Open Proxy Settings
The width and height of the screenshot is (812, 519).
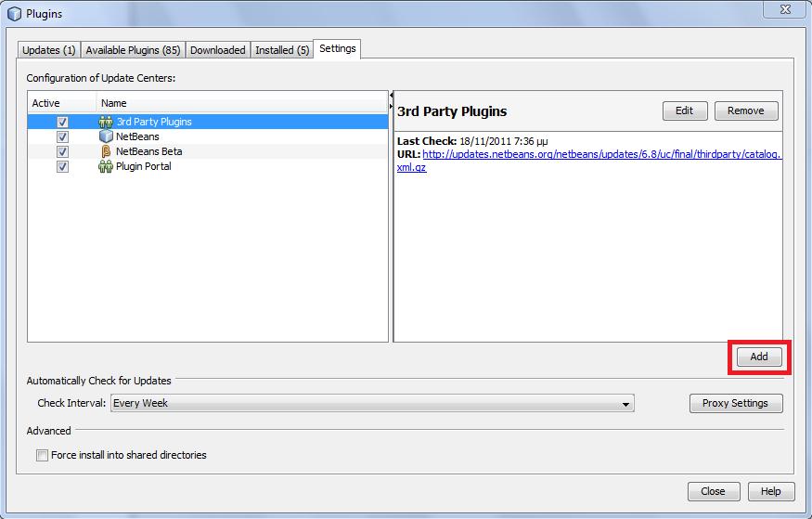pos(735,404)
